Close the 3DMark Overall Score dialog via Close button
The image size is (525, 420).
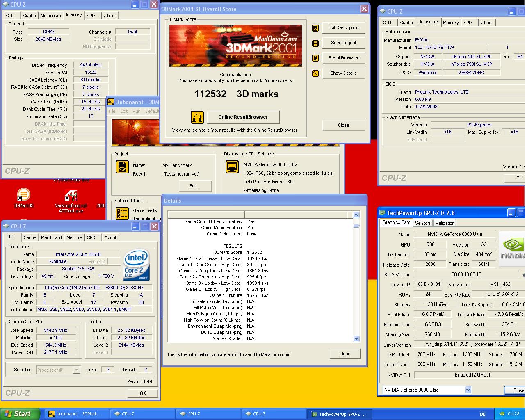[343, 126]
